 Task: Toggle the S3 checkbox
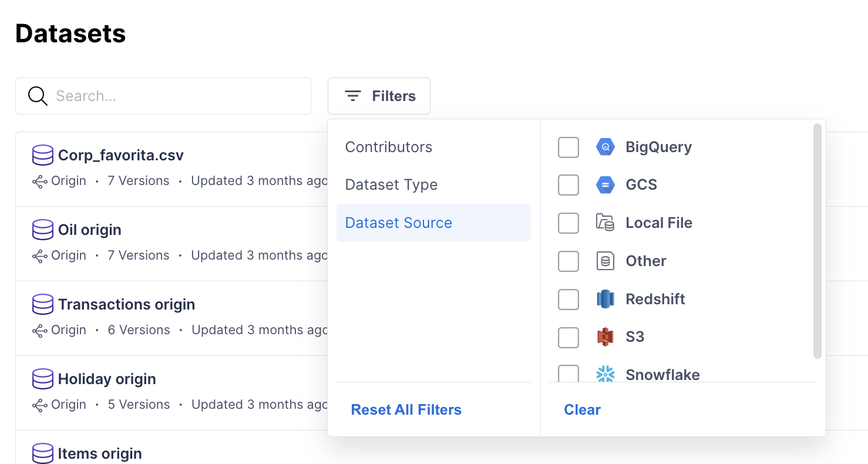(568, 337)
